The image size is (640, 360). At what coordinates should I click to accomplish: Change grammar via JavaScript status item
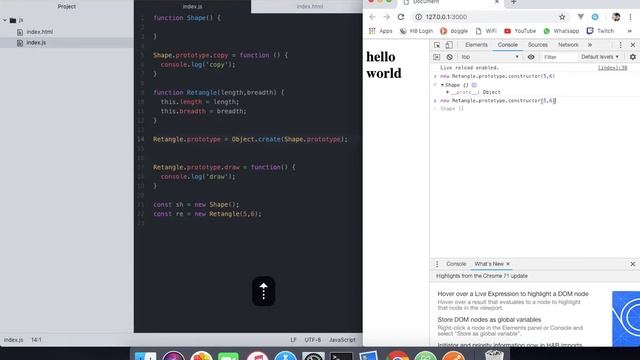pos(342,340)
